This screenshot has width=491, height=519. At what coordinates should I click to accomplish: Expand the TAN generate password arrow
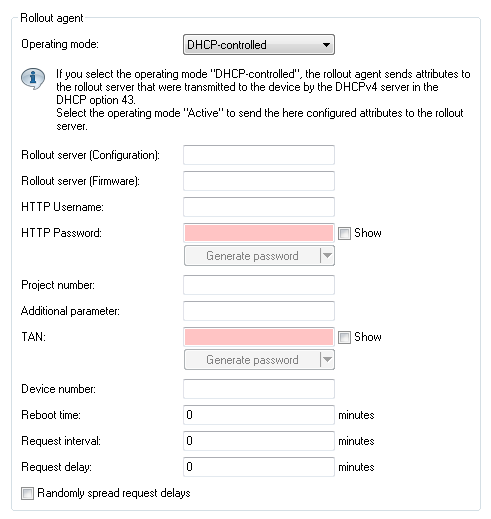pos(327,360)
